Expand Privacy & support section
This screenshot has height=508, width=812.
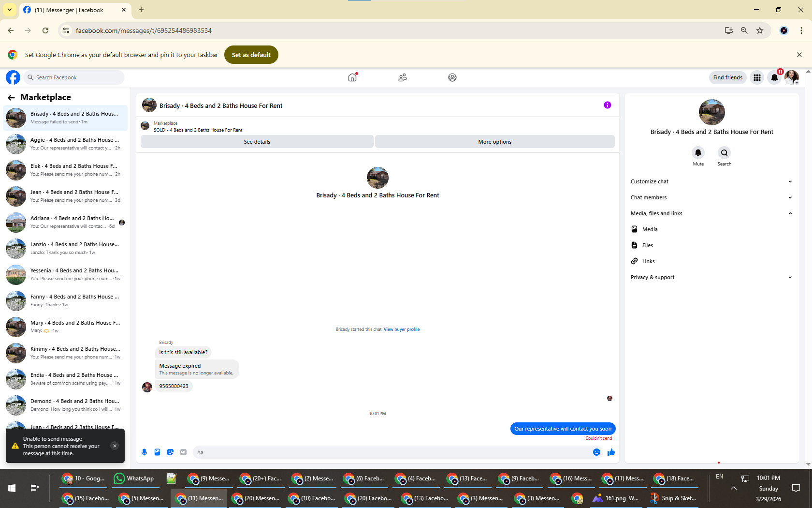[x=711, y=277]
